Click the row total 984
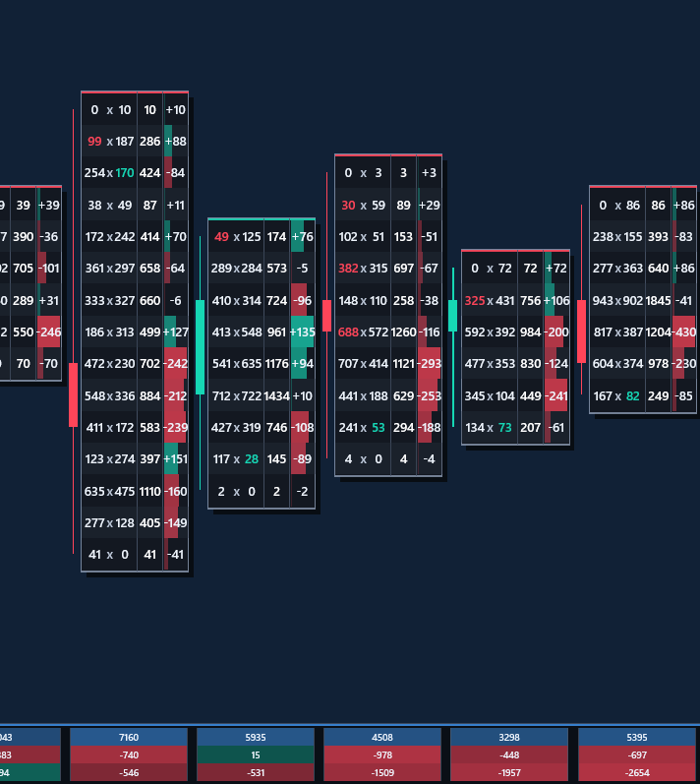Screen dimensions: 700x784 (x=531, y=332)
